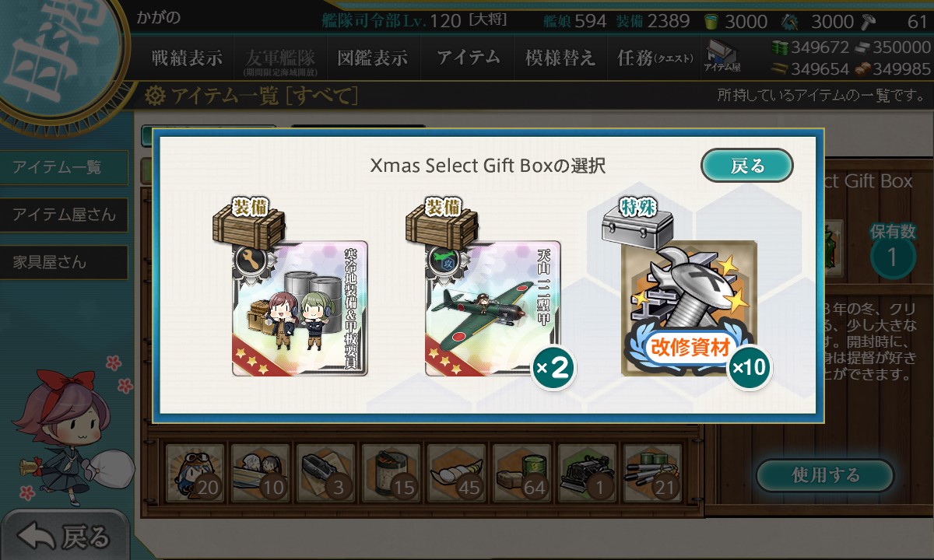This screenshot has height=560, width=934.
Task: Go to アイテム屋さん in the sidebar
Action: tap(64, 215)
